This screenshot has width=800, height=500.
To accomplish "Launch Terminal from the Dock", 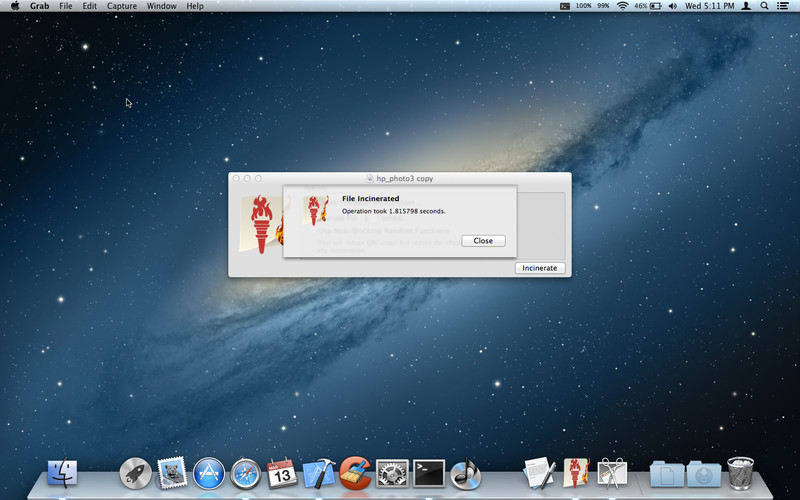I will click(x=429, y=473).
